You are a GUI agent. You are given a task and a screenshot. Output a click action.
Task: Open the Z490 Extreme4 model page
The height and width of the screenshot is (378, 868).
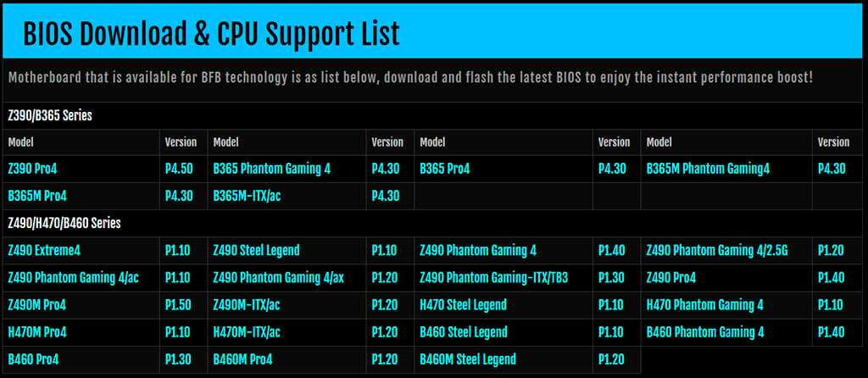click(44, 251)
